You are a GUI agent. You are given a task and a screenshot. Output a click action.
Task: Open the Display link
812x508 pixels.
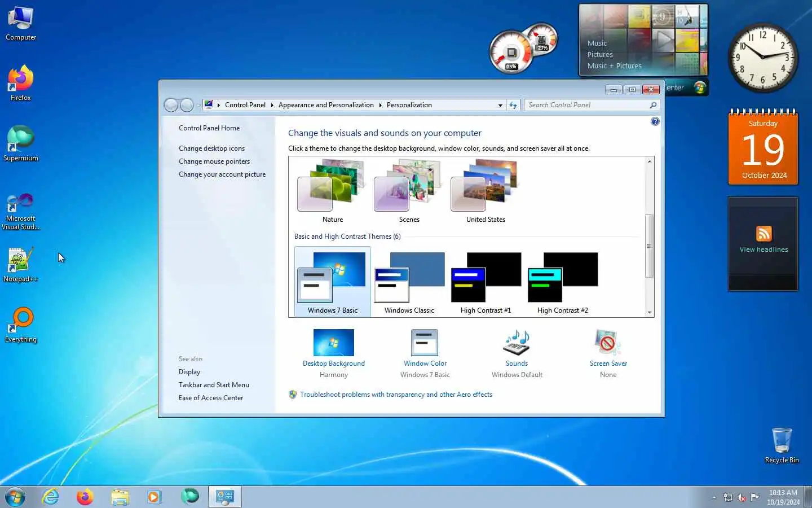(x=189, y=372)
